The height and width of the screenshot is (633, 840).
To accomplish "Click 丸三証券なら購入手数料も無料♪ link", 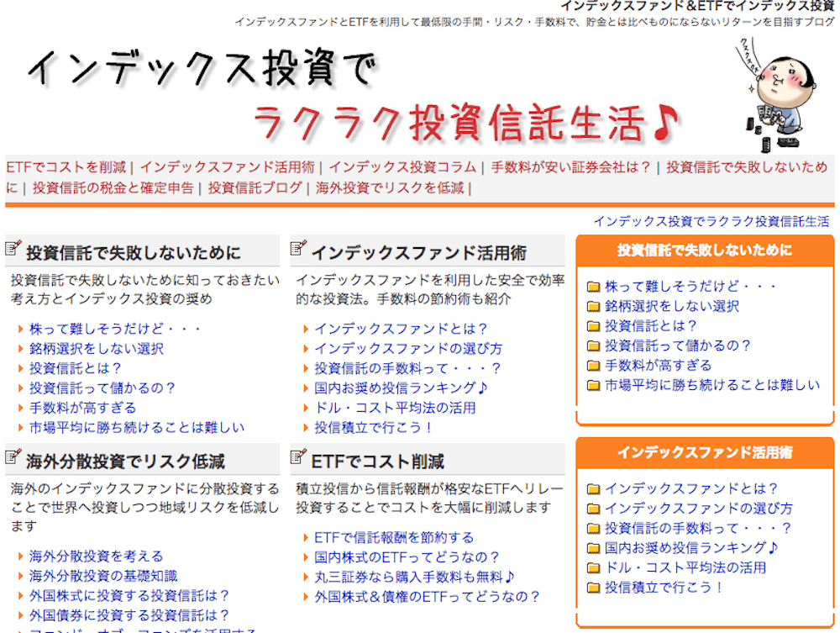I will point(414,577).
